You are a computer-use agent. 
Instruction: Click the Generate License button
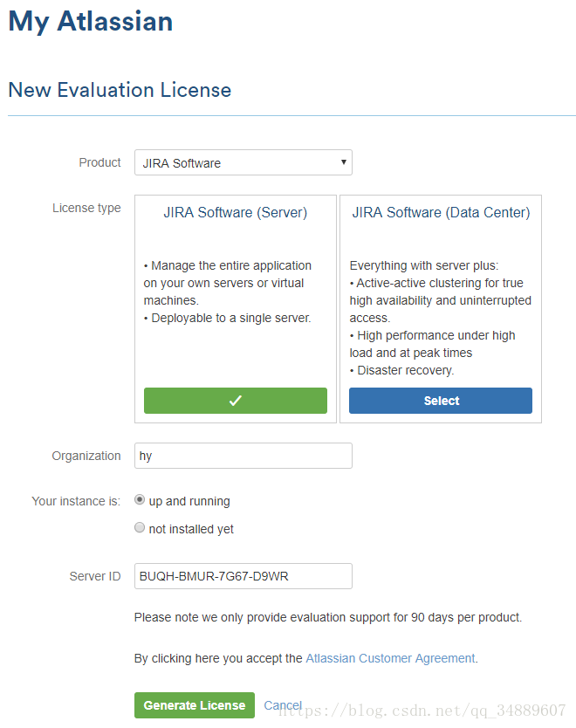click(195, 705)
